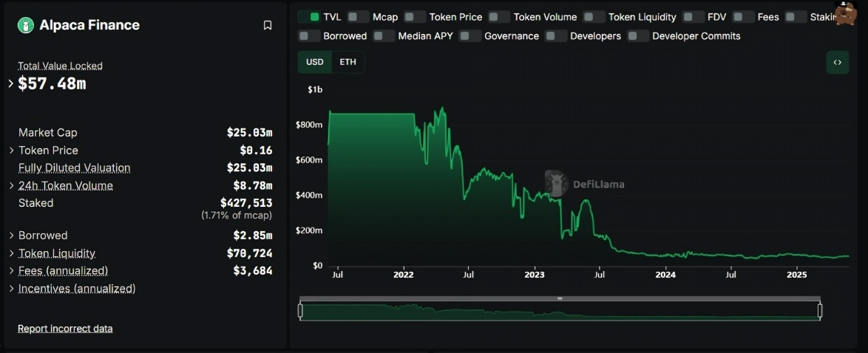Viewport: 868px width, 353px height.
Task: Enable the FDV chart toggle
Action: tap(694, 17)
